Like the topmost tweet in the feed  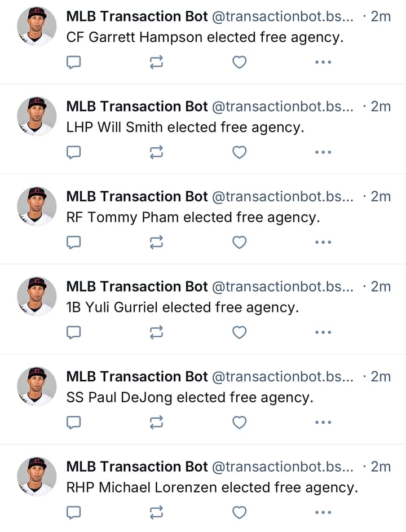click(239, 62)
